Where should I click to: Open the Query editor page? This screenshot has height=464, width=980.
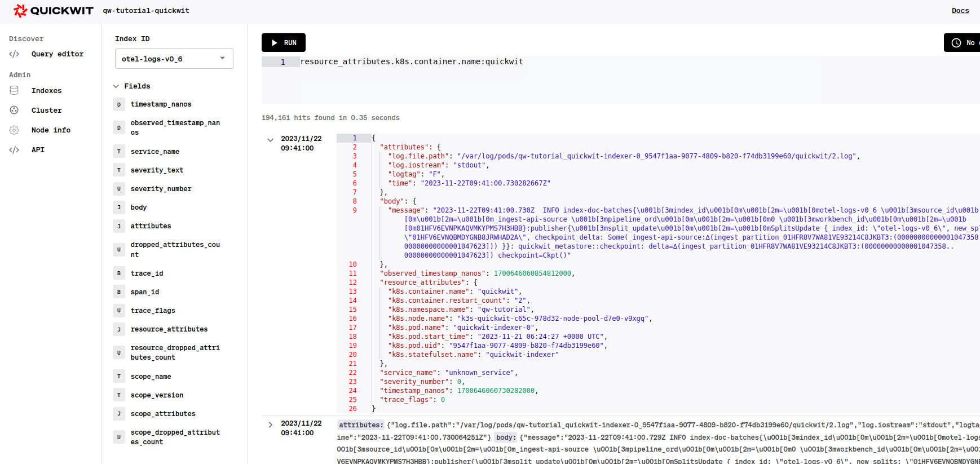point(58,54)
